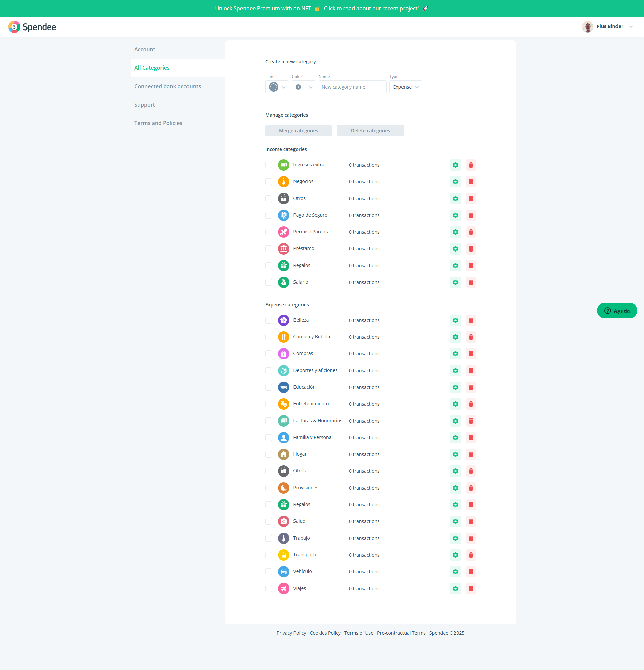The width and height of the screenshot is (644, 670).
Task: Click the Spendee logo
Action: 32,27
